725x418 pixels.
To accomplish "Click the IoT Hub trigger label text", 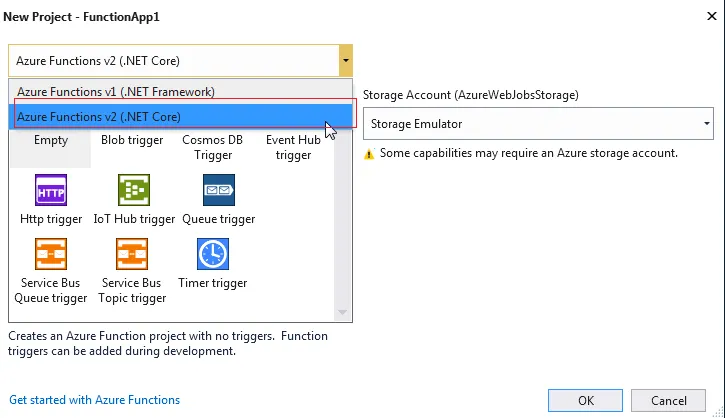I will click(134, 219).
